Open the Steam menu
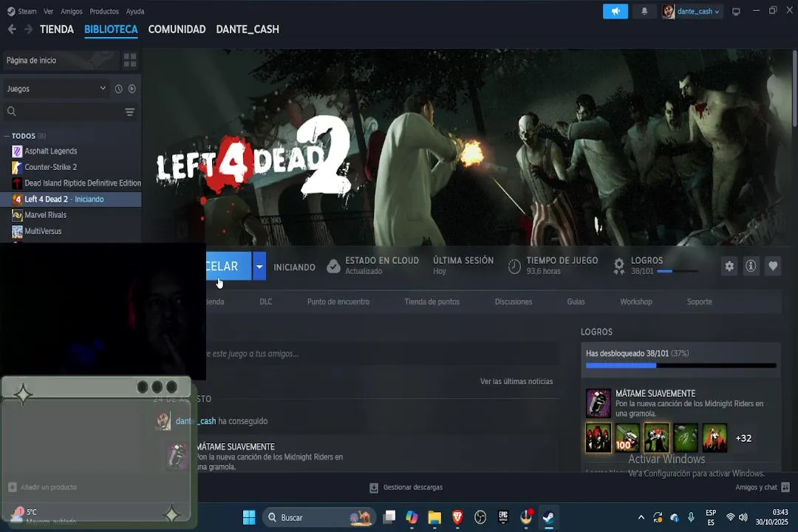The image size is (798, 532). (21, 11)
